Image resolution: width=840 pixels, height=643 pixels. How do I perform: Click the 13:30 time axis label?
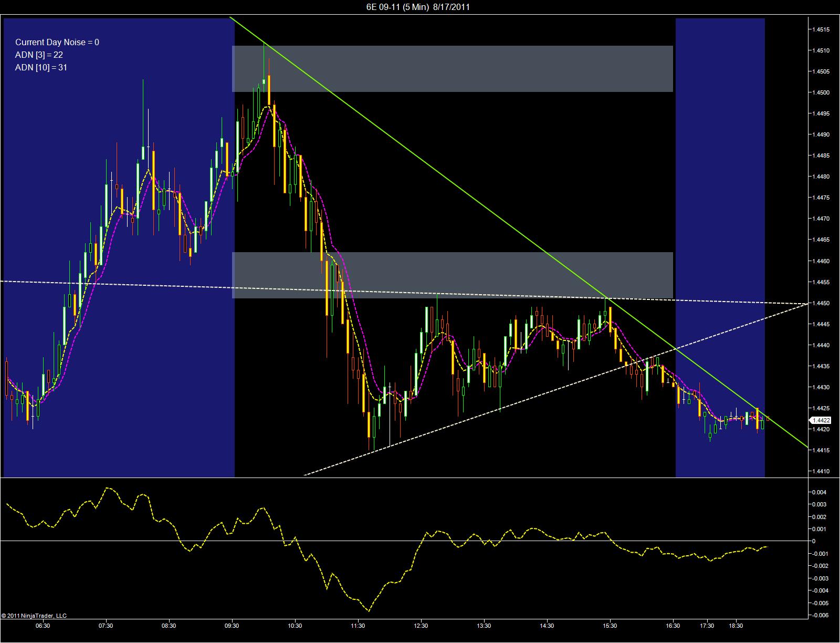pos(484,626)
